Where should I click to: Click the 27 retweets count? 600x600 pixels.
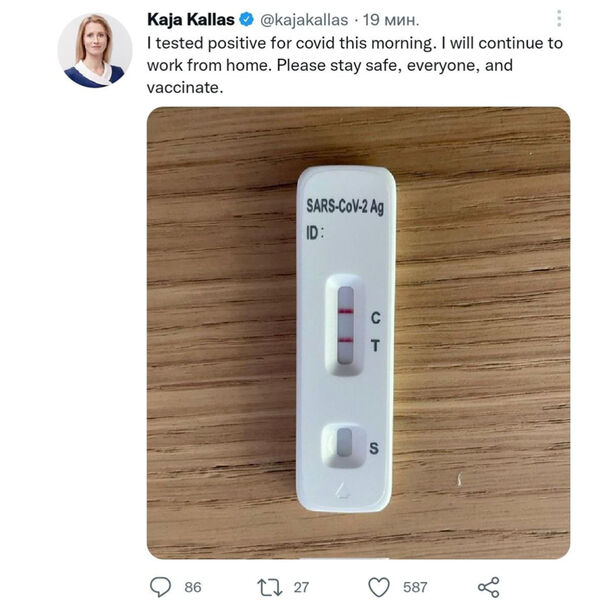tap(301, 587)
